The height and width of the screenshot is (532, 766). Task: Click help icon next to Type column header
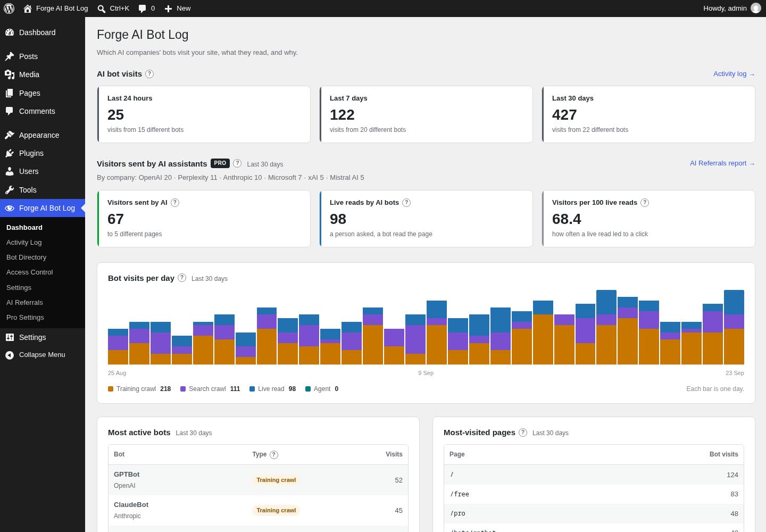pyautogui.click(x=274, y=455)
